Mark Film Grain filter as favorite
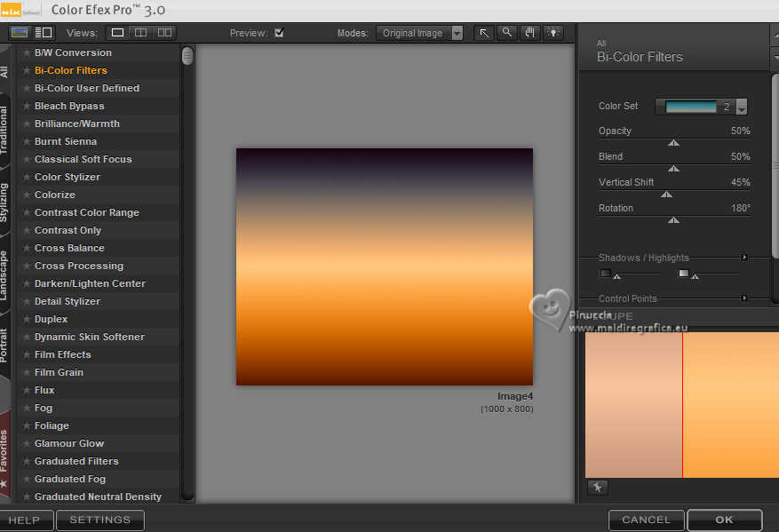The image size is (779, 532). tap(27, 373)
